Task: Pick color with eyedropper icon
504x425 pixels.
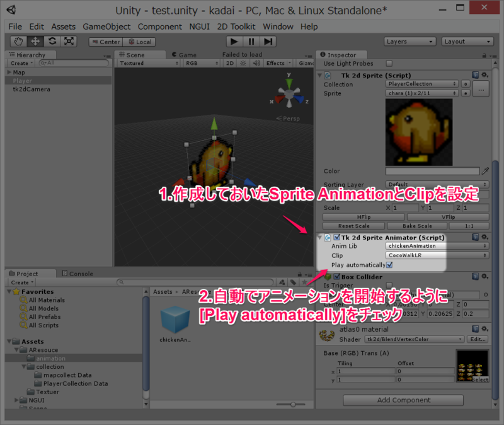Action: (x=485, y=171)
